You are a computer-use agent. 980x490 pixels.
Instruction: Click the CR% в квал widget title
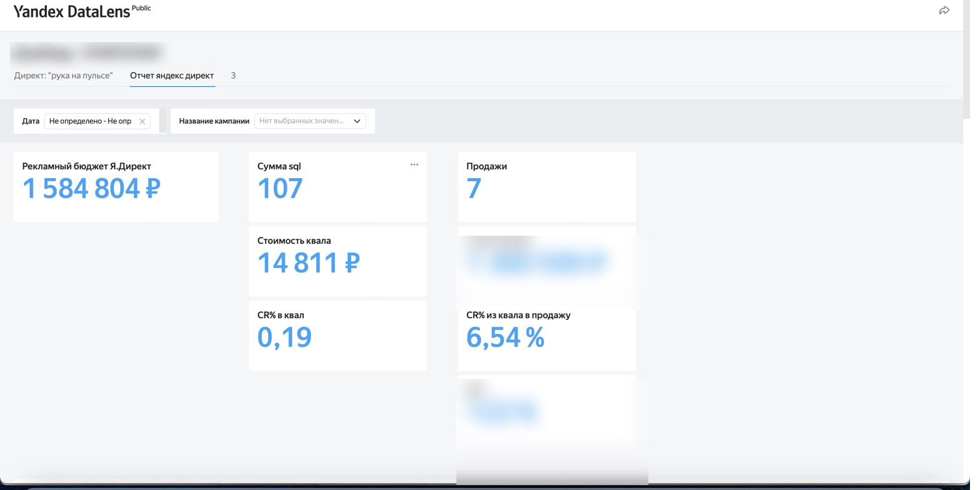point(281,315)
